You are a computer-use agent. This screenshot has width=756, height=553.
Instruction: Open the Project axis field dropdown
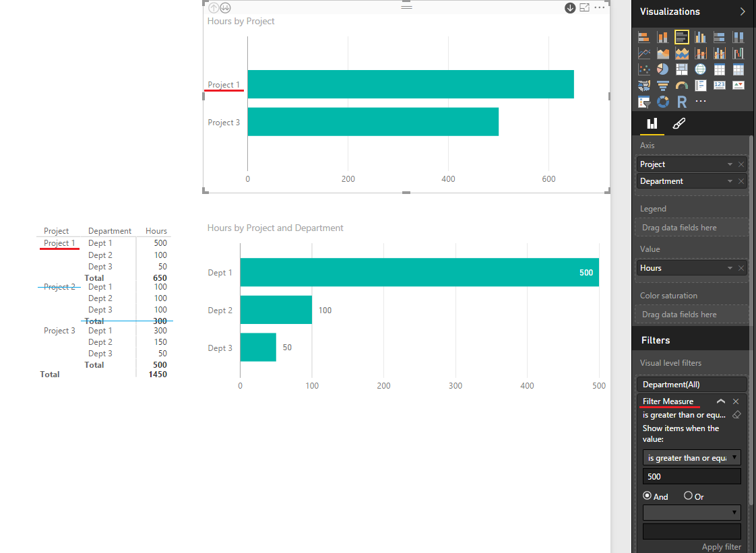click(730, 164)
